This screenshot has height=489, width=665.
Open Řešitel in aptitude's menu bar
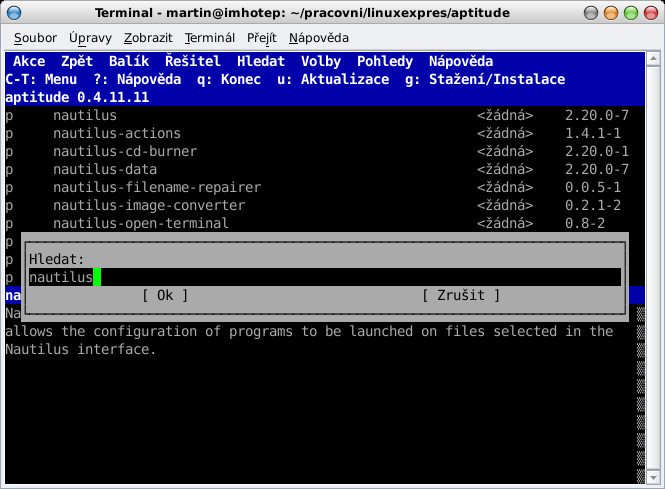pyautogui.click(x=194, y=61)
